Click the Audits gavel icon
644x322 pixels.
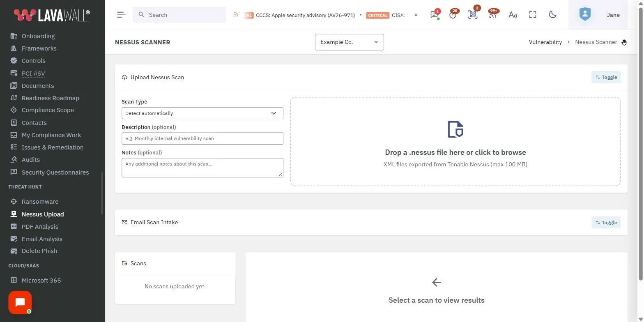tap(14, 160)
